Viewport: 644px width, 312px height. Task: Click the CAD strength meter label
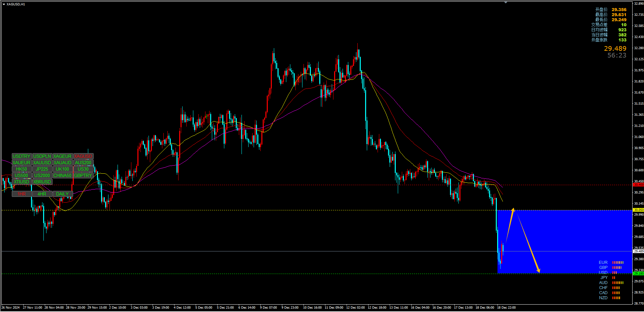click(x=603, y=293)
